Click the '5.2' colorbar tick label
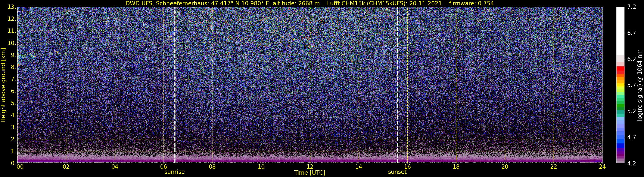Image resolution: width=644 pixels, height=177 pixels. pos(632,111)
